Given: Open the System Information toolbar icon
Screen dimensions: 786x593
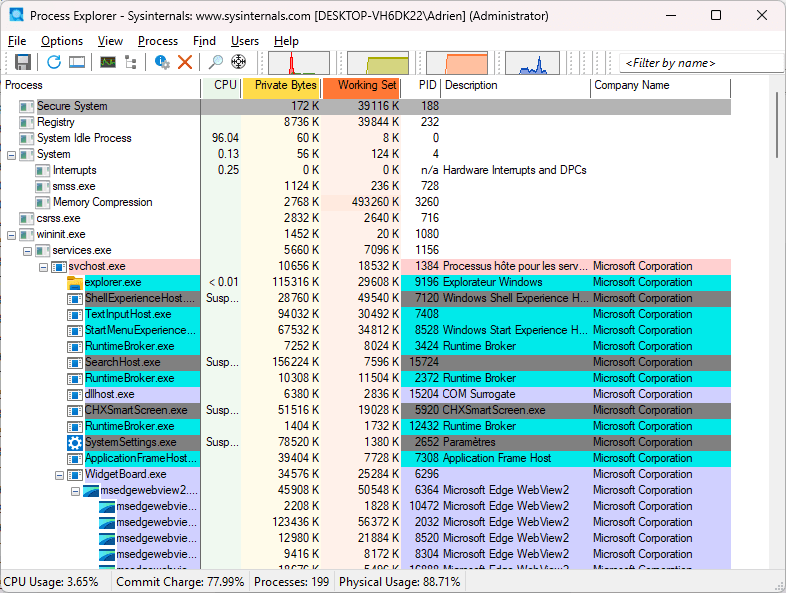Looking at the screenshot, I should 77,62.
